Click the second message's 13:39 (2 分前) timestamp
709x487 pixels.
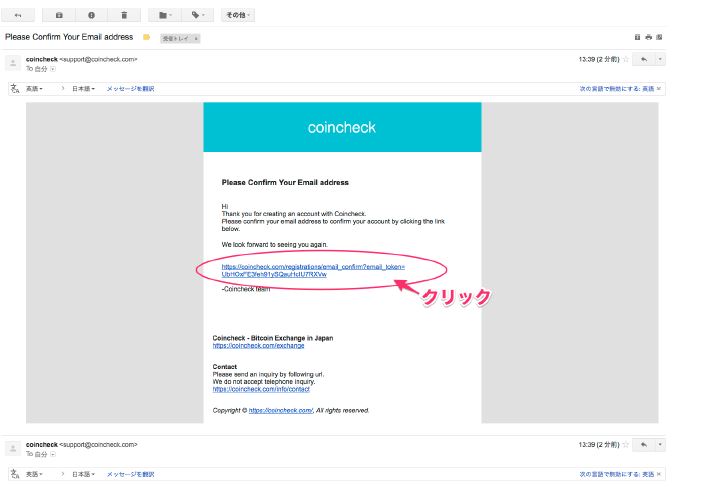599,444
